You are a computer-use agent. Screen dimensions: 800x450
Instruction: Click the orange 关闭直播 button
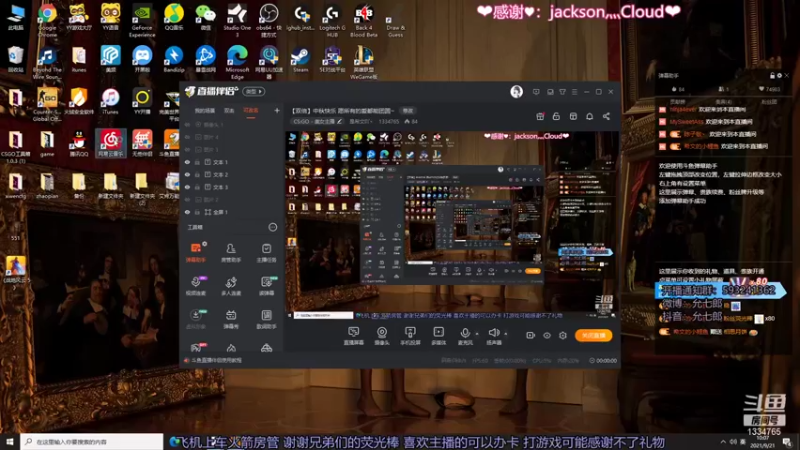point(593,335)
